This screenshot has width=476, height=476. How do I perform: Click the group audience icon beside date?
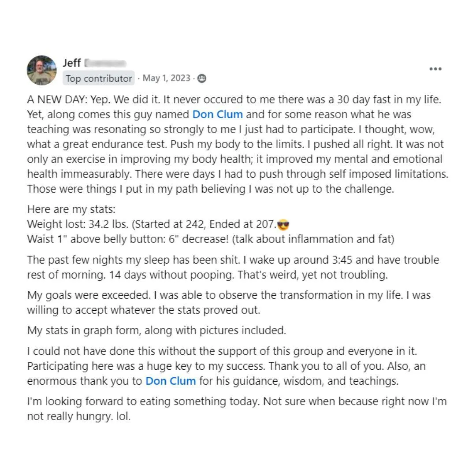[202, 78]
